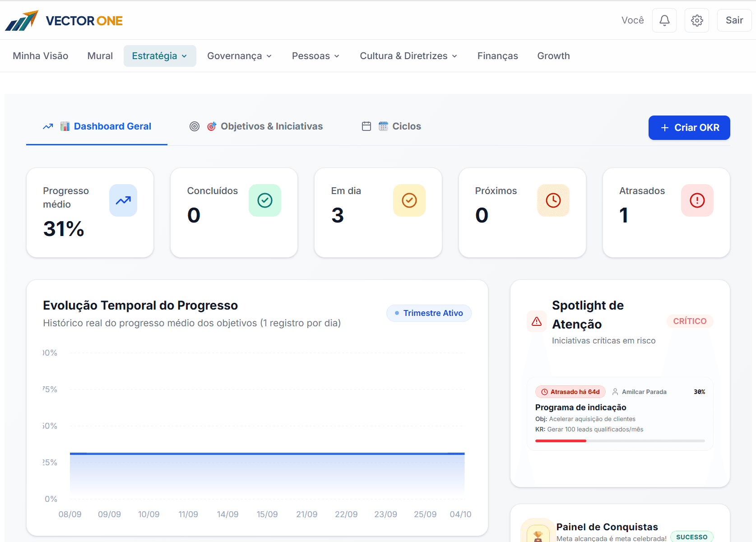Open the Mural menu item
The image size is (756, 542).
[100, 56]
